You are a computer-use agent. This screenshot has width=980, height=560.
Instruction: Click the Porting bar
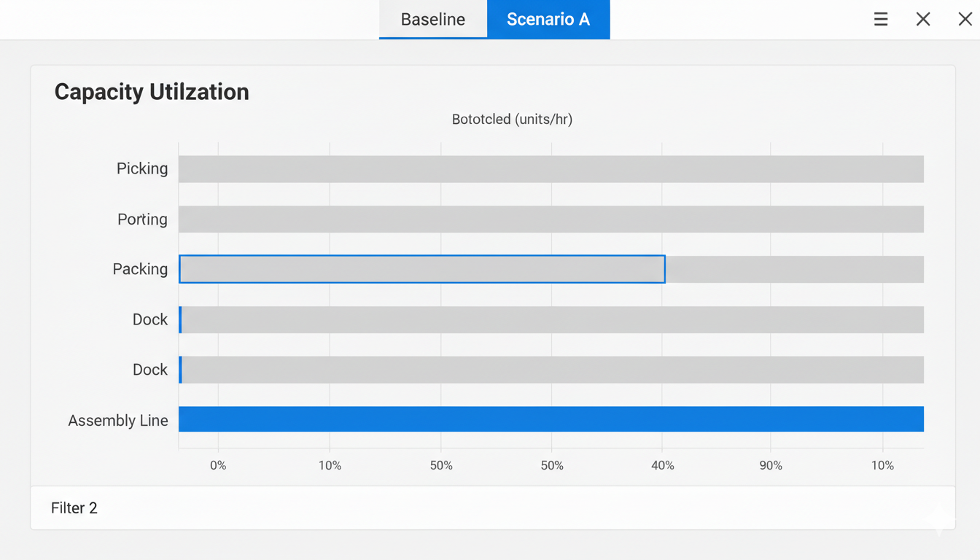[552, 219]
